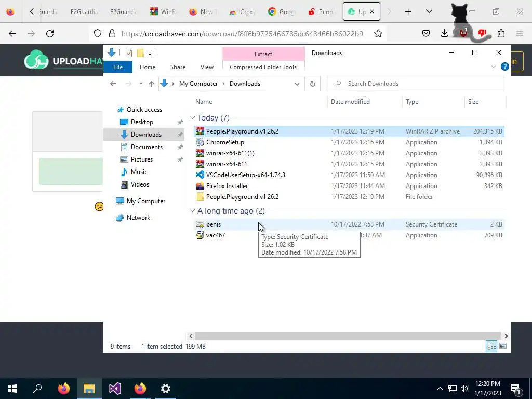Switch to Large icons view layout icon
This screenshot has height=399, width=532.
503,347
